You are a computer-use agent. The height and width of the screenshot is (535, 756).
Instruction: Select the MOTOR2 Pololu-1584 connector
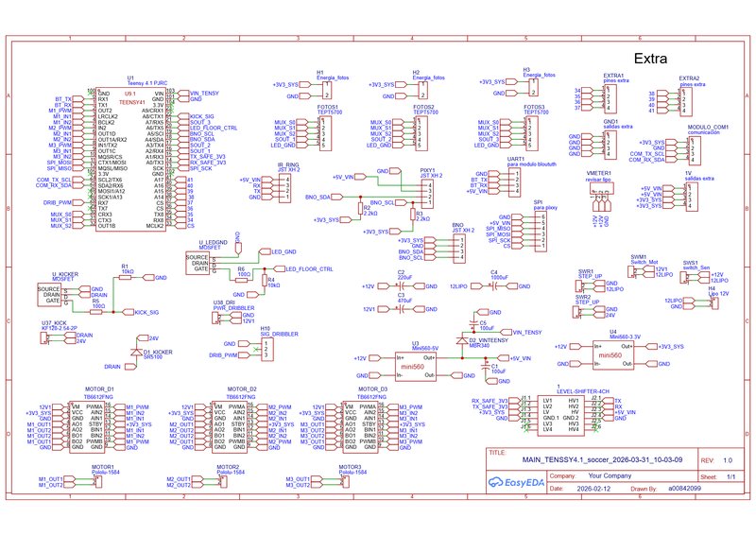(x=223, y=481)
